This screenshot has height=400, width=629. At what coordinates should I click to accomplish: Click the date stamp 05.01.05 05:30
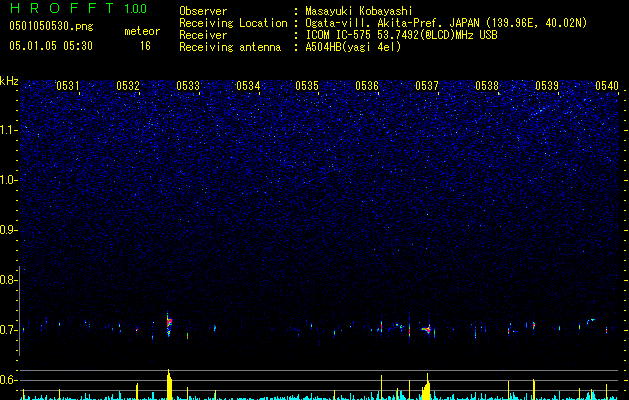(51, 46)
